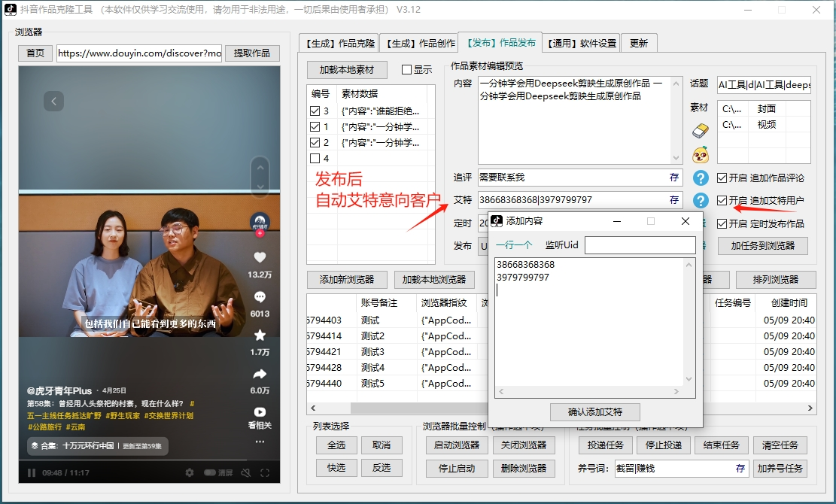
Task: Click the 提取作品 button next to the URL
Action: [252, 53]
